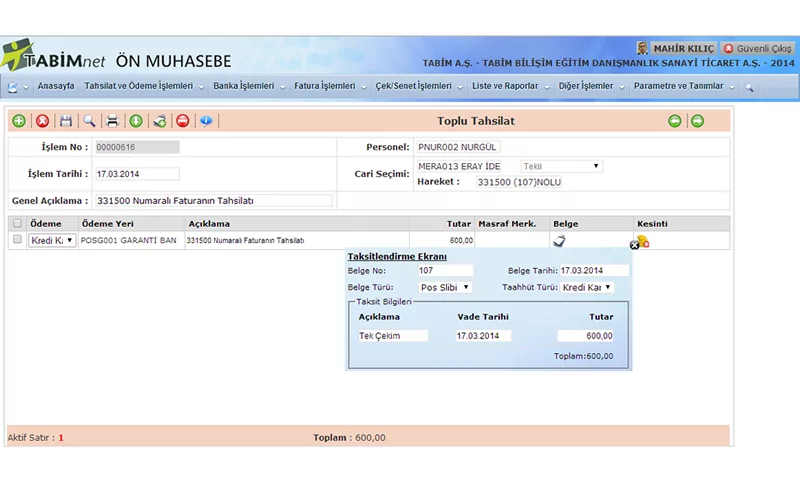Screen dimensions: 800x500
Task: Click the footer Toplam : 600,00 text
Action: tap(349, 438)
